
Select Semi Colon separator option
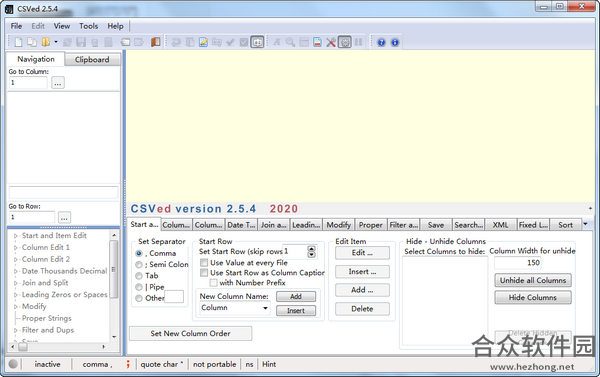pos(139,264)
